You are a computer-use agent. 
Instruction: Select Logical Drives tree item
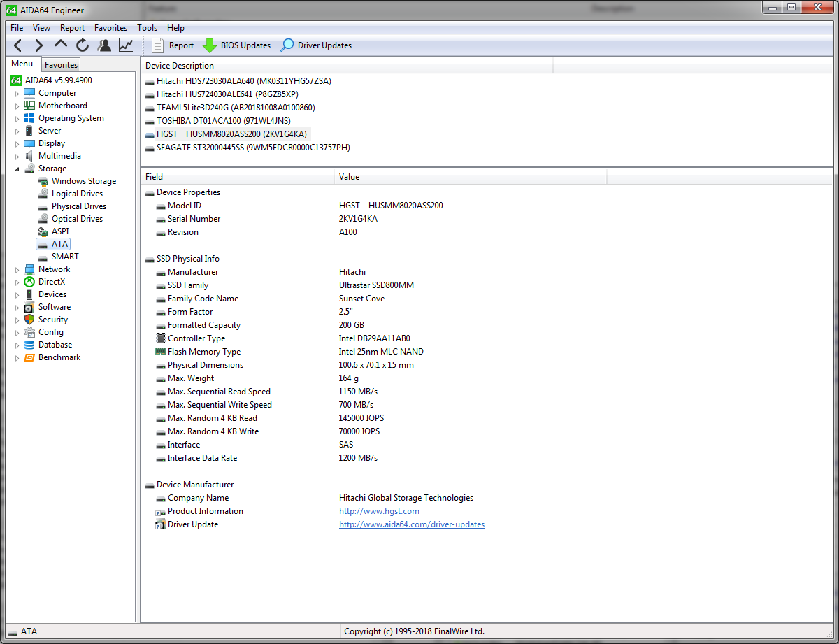pyautogui.click(x=77, y=194)
